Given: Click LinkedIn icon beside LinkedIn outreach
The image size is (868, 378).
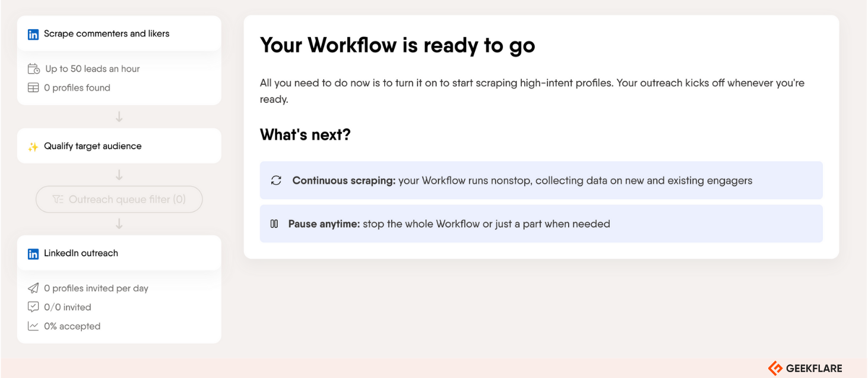Looking at the screenshot, I should (33, 254).
